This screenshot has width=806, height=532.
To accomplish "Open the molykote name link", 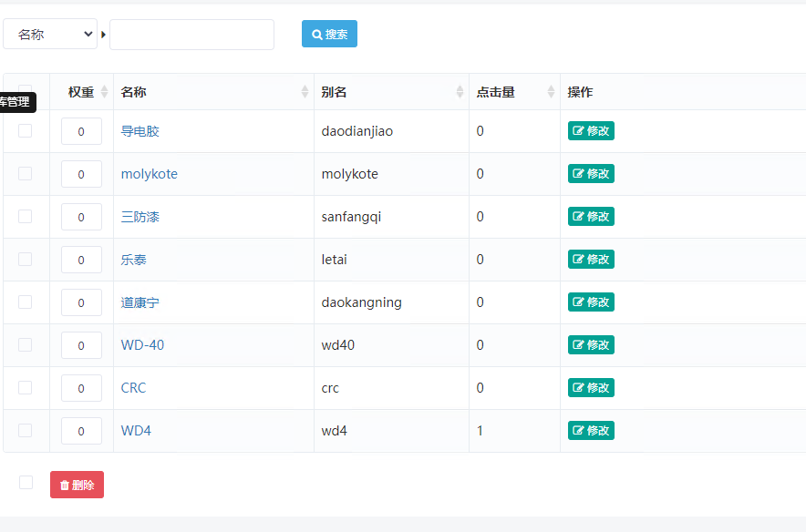I will 149,174.
